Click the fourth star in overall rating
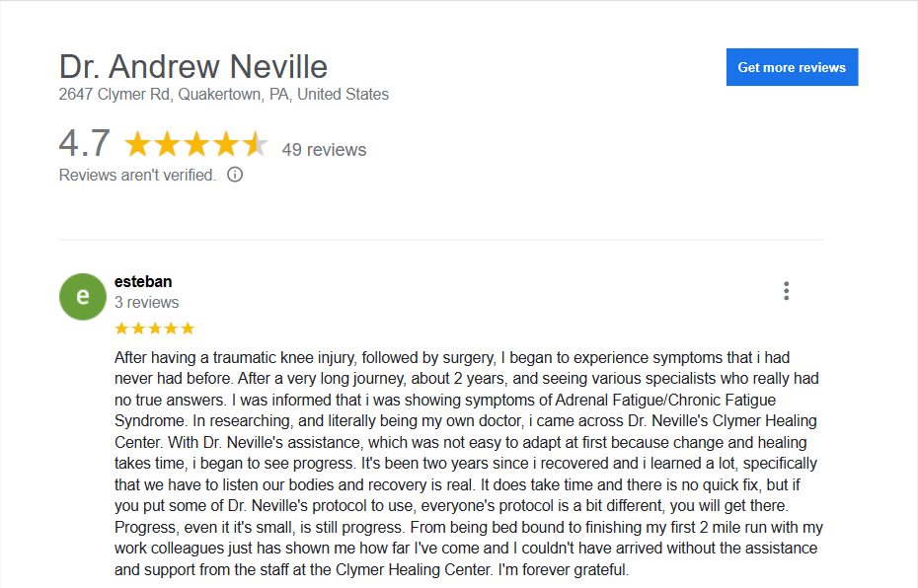Screen dimensions: 918x588 [225, 144]
